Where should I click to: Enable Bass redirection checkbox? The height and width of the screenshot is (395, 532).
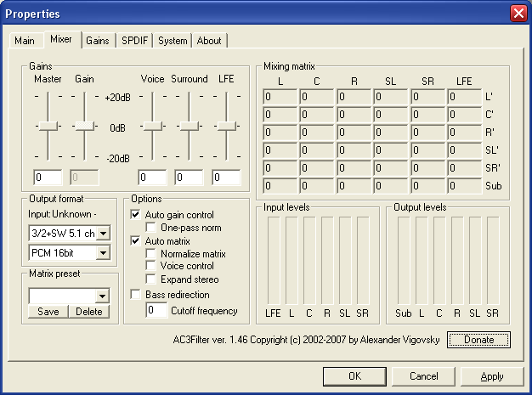coord(136,294)
